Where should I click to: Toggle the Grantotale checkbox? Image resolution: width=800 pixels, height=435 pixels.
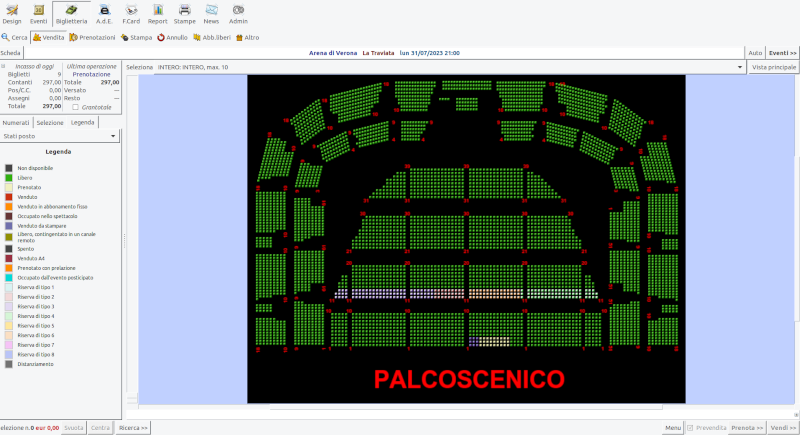[76, 107]
